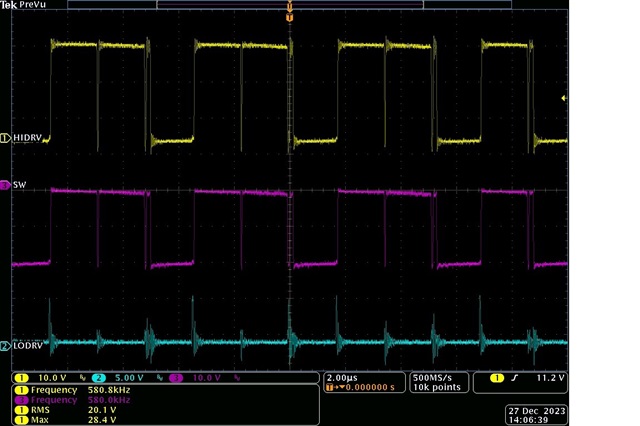Select the LODRV channel label
Viewport: 640px width, 426px height.
pos(28,346)
